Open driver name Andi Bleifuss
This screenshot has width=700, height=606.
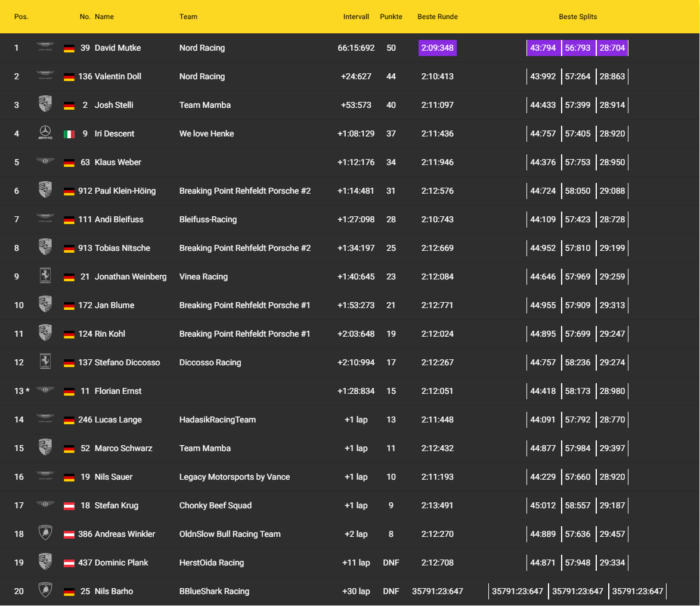point(119,219)
